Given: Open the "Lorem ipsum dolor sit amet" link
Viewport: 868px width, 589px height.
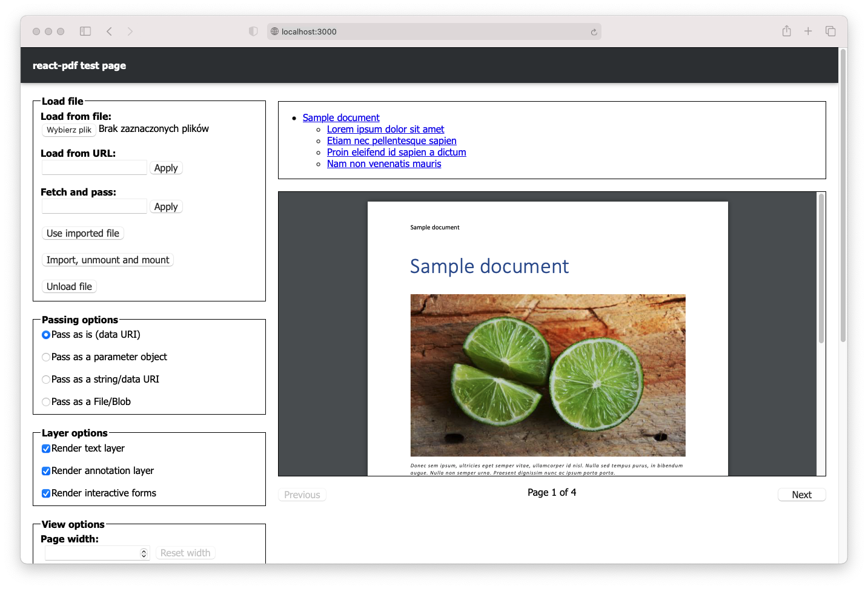Looking at the screenshot, I should 385,129.
